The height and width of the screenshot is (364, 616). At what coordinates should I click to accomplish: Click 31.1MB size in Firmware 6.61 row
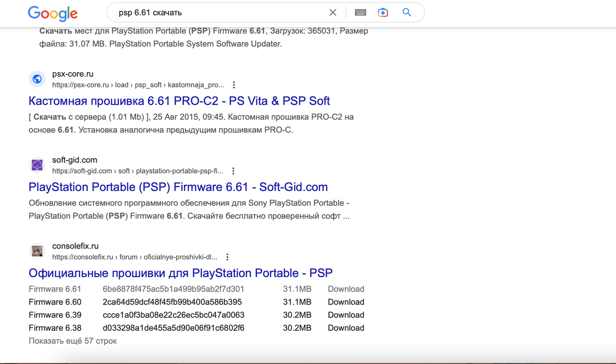point(297,289)
